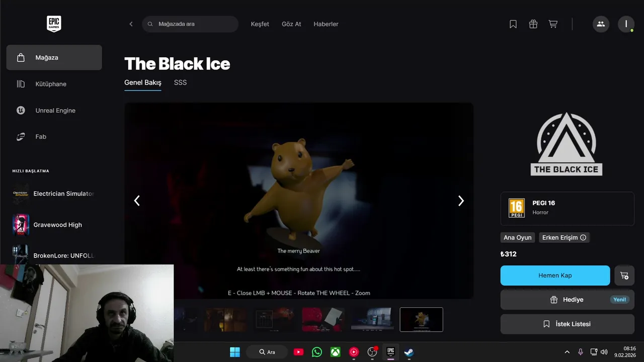Click the search magnifier icon
The height and width of the screenshot is (362, 644).
pos(150,24)
